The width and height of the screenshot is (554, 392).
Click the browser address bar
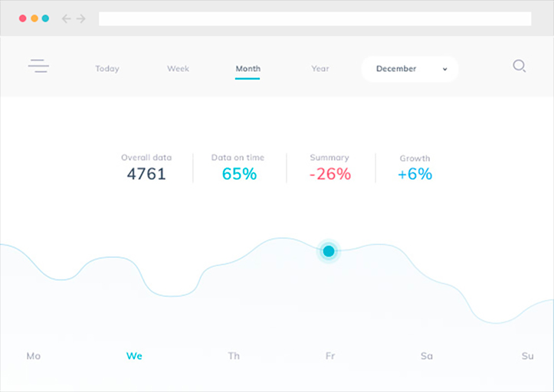315,18
